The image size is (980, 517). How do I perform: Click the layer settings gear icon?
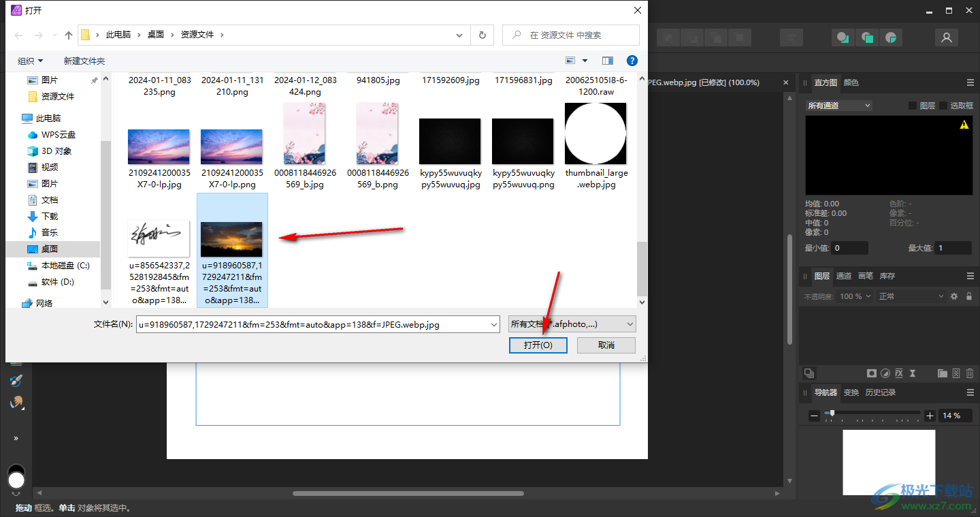pyautogui.click(x=954, y=296)
